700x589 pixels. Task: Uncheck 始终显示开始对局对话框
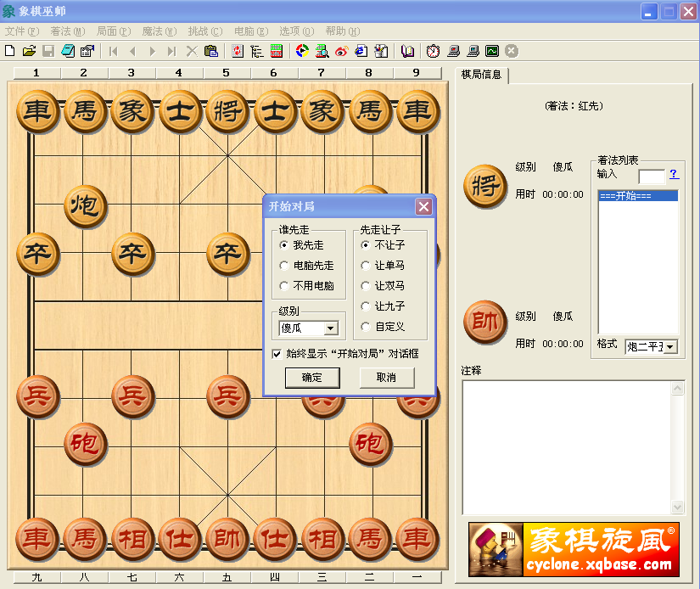click(x=277, y=354)
